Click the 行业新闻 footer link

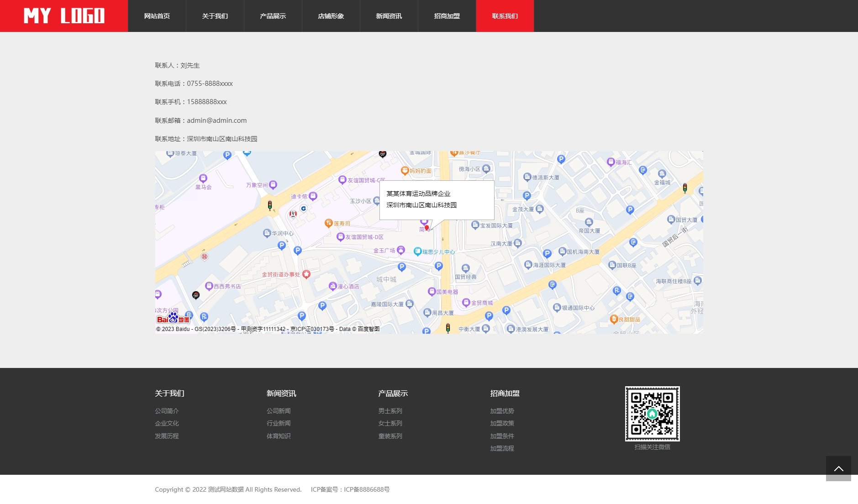(x=279, y=423)
